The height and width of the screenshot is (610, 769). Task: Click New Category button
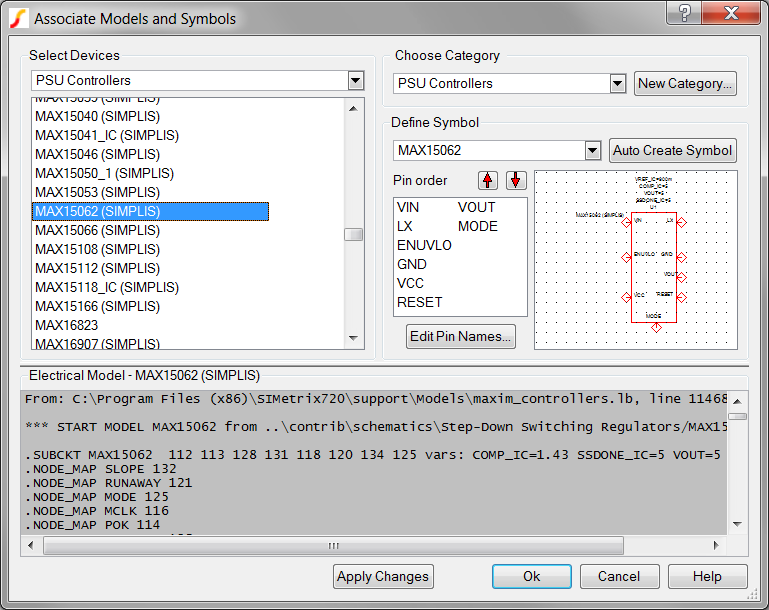pyautogui.click(x=685, y=83)
